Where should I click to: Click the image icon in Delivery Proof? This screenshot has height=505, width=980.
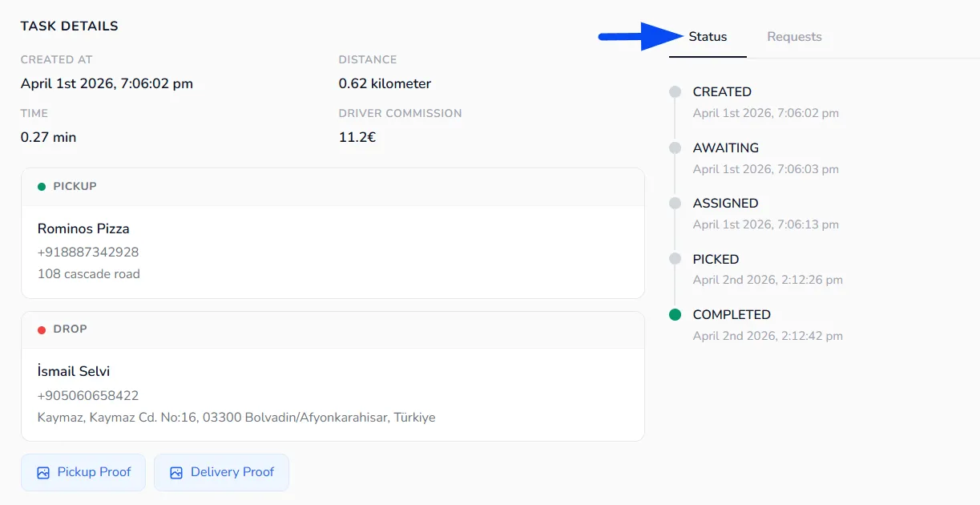[176, 473]
